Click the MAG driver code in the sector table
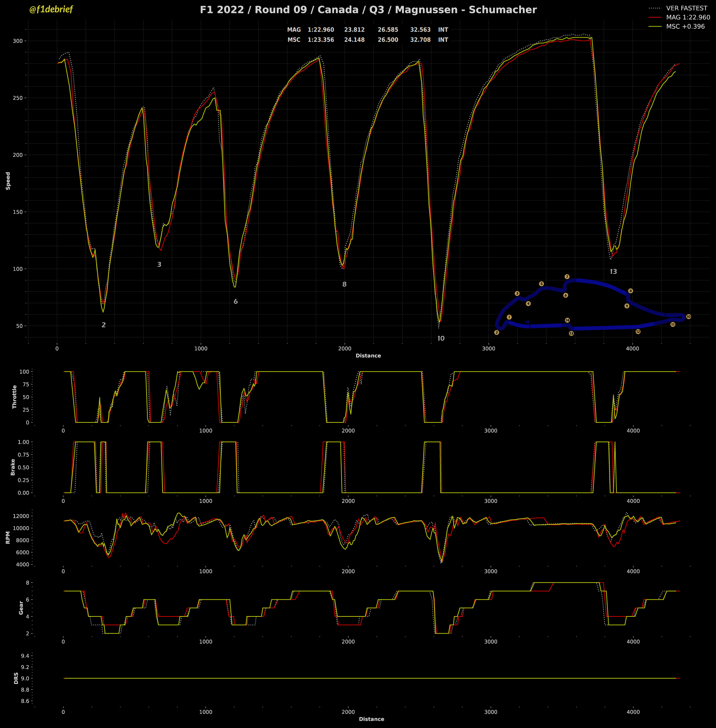The width and height of the screenshot is (716, 728). click(x=294, y=30)
